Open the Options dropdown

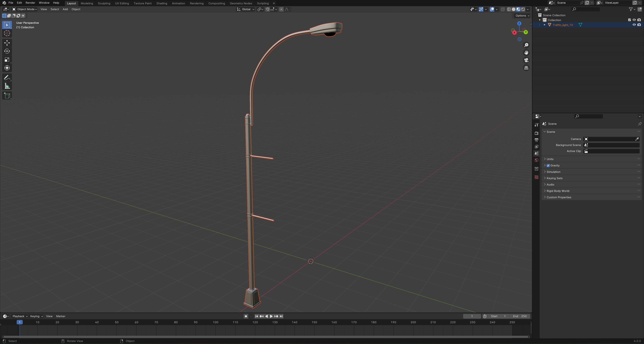click(x=522, y=15)
